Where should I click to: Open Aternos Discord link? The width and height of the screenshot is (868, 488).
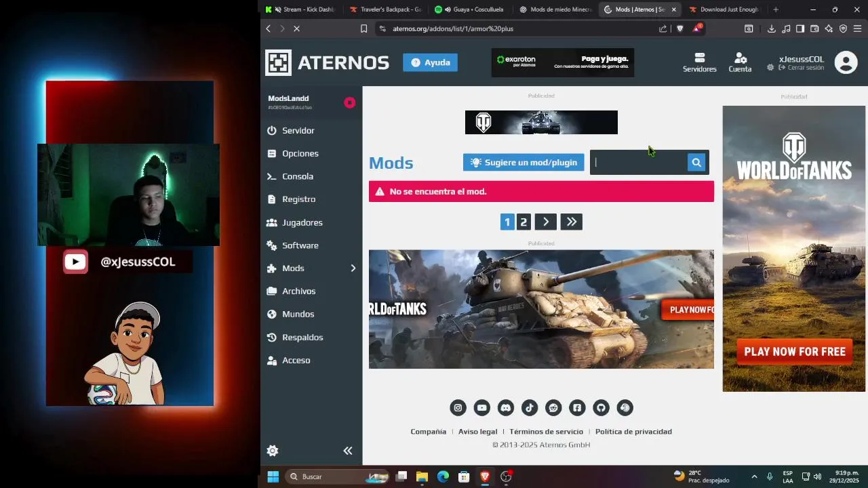point(505,407)
